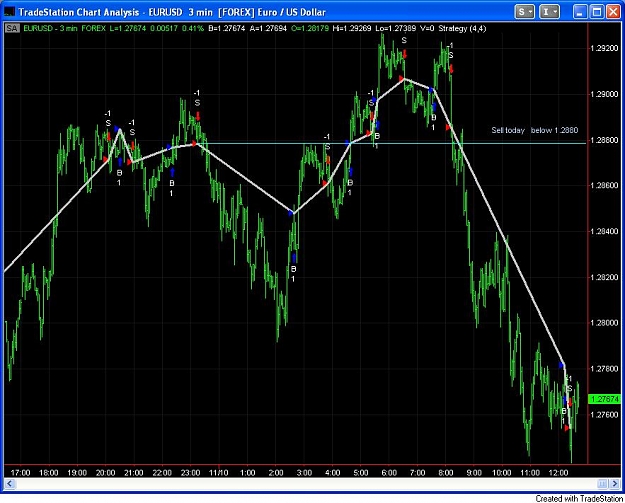
Task: Click the horizontal scrollbar track
Action: point(306,484)
